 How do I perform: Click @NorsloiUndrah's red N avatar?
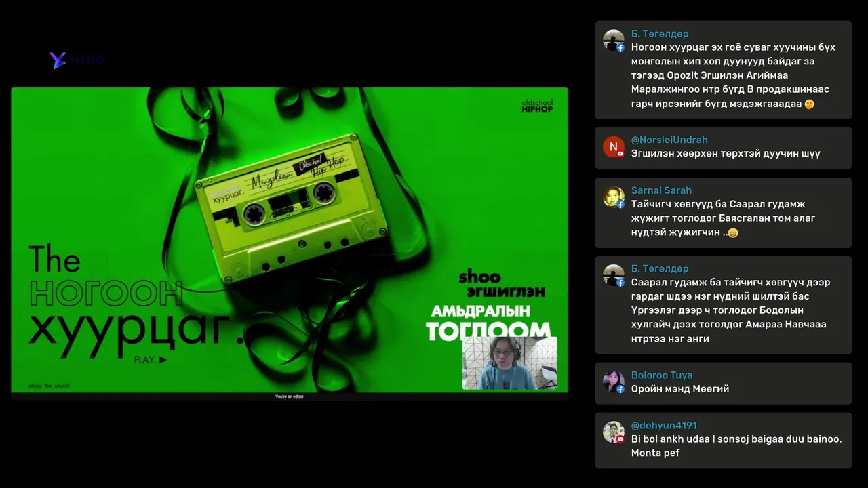point(613,146)
